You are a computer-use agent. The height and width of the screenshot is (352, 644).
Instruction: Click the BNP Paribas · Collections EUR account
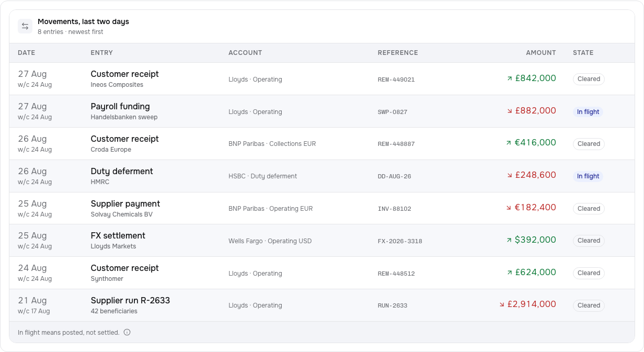272,144
